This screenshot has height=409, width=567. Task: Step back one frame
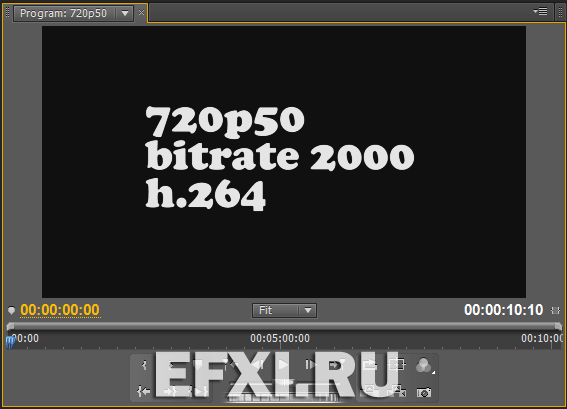pyautogui.click(x=257, y=365)
